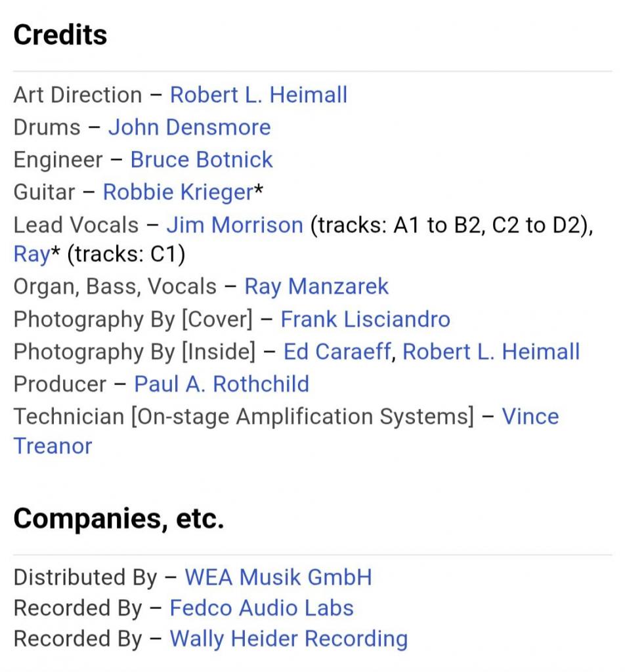The image size is (625, 672).
Task: Click the Technician On-stage Amplification Systems label
Action: tap(243, 417)
